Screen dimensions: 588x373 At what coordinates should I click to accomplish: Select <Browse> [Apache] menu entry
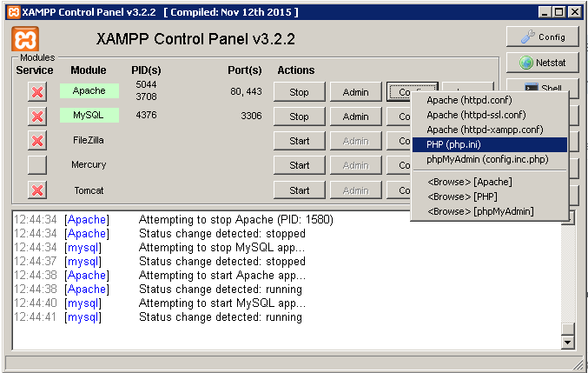pos(489,182)
